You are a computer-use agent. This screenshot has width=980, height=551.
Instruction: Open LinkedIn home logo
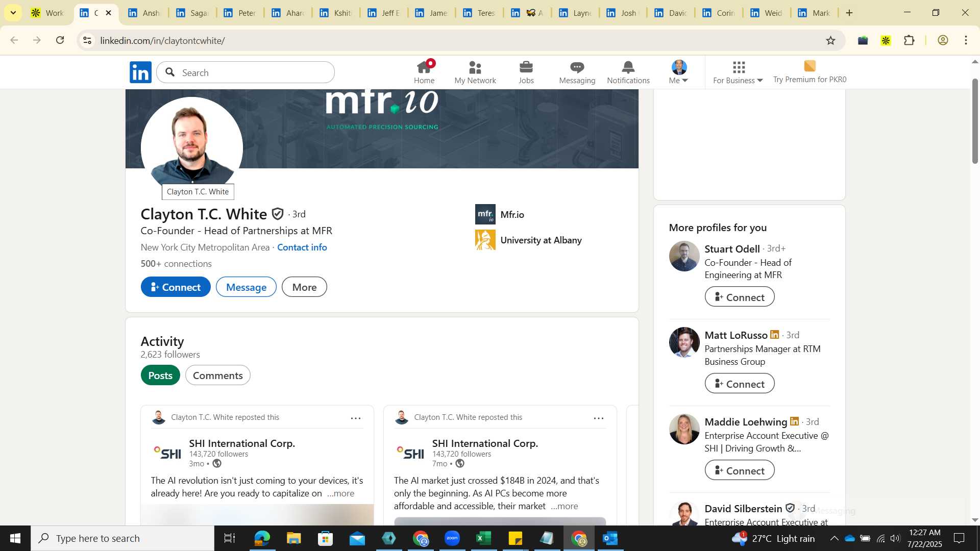140,72
